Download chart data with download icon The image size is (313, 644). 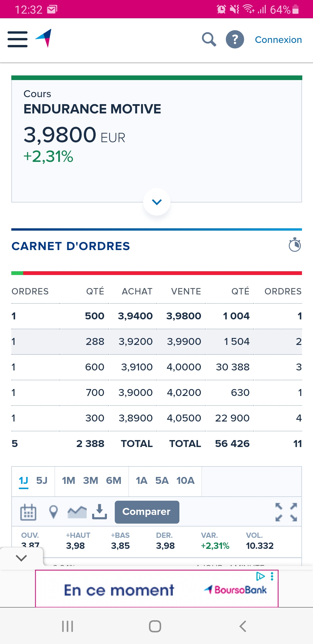(99, 512)
